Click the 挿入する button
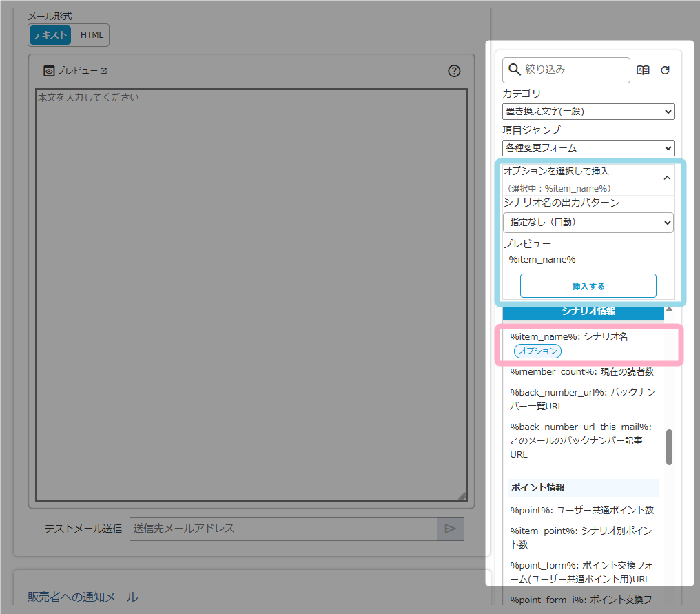This screenshot has height=614, width=700. [x=588, y=286]
